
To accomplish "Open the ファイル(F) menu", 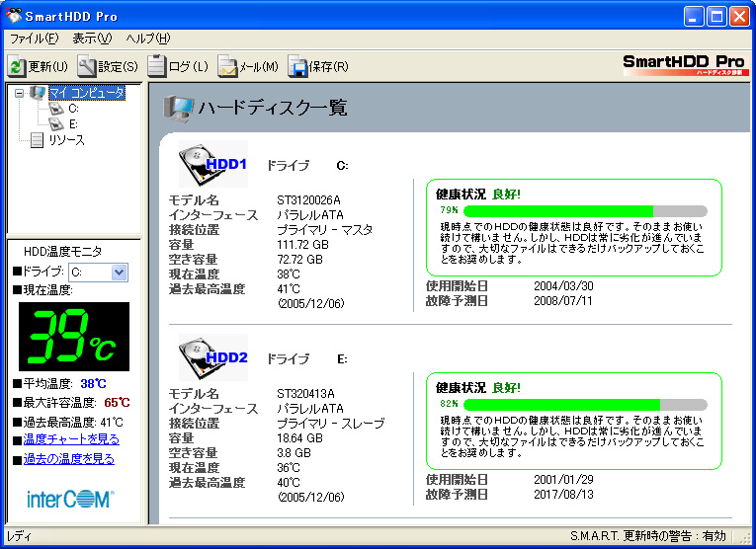I will (x=34, y=39).
